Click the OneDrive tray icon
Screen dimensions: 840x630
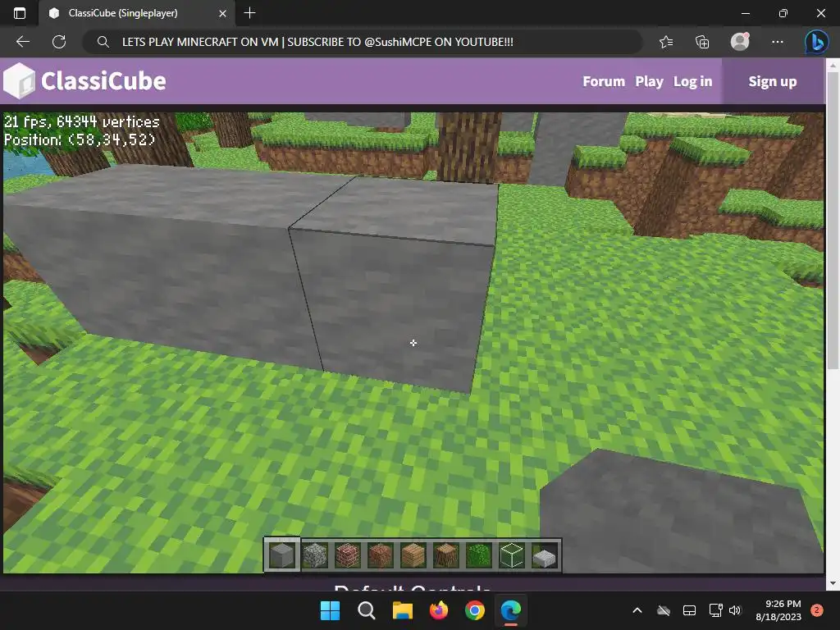coord(663,610)
